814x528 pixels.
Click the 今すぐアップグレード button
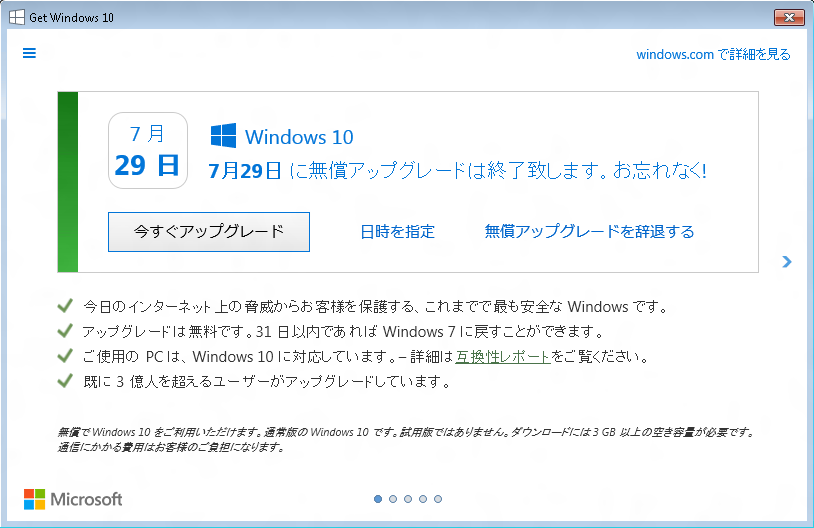[x=209, y=232]
